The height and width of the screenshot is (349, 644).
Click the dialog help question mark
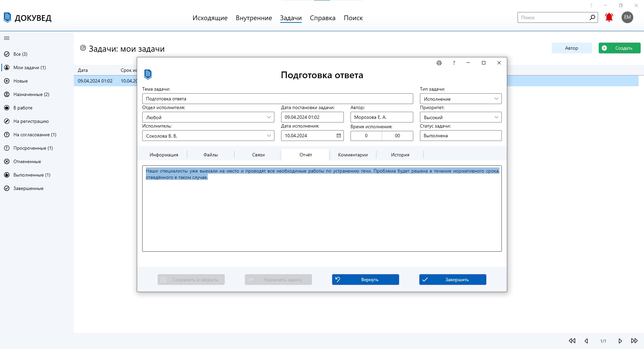(x=454, y=63)
